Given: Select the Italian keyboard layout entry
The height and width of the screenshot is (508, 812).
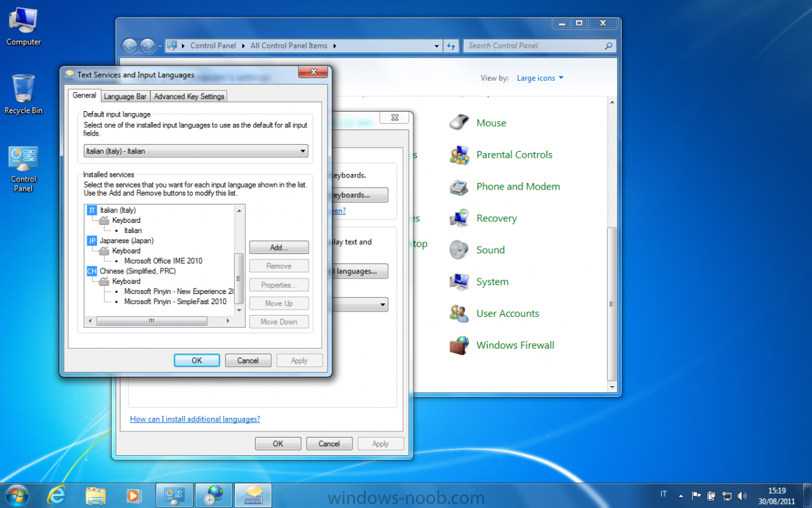Looking at the screenshot, I should [133, 230].
